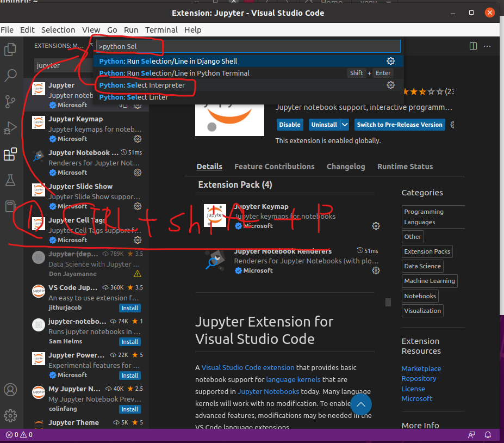Viewport: 504px width, 443px height.
Task: Open the License resource link
Action: pyautogui.click(x=413, y=389)
